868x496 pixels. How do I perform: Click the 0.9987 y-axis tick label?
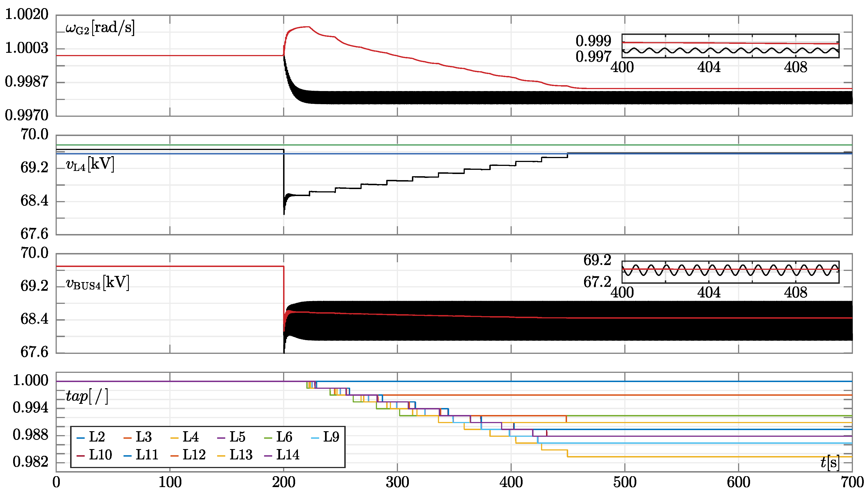click(x=27, y=82)
